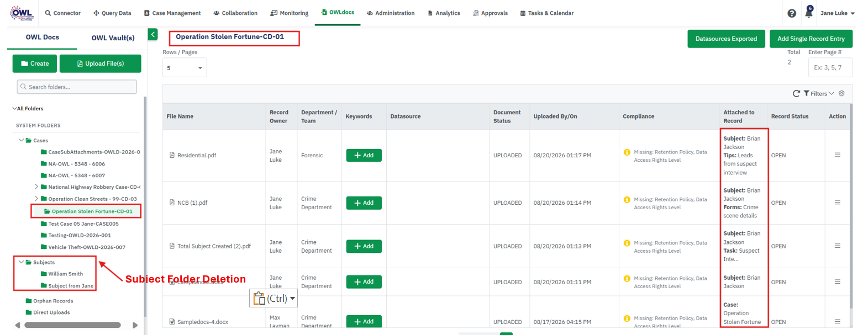Open Tasks & Calendar
The width and height of the screenshot is (868, 335).
[x=546, y=13]
